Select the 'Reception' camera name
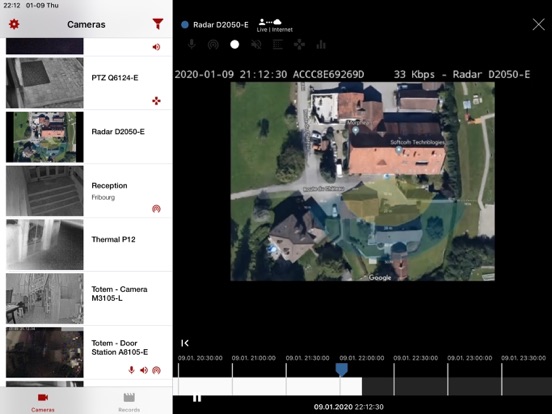This screenshot has width=552, height=414. (x=109, y=186)
